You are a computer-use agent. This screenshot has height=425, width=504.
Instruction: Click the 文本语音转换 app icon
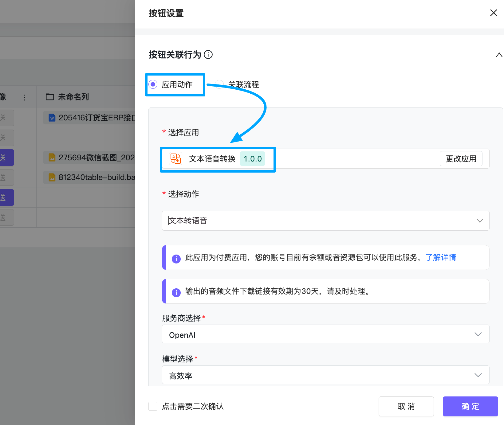coord(176,159)
